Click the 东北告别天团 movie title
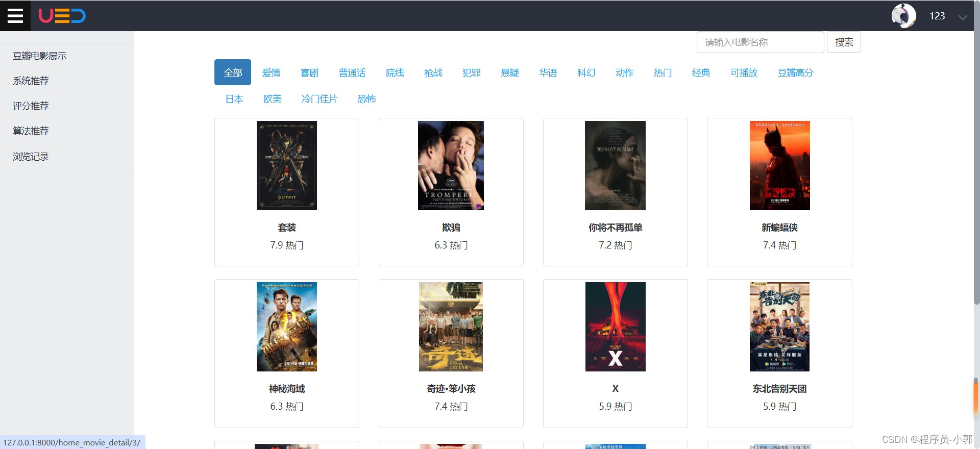980x449 pixels. (779, 389)
